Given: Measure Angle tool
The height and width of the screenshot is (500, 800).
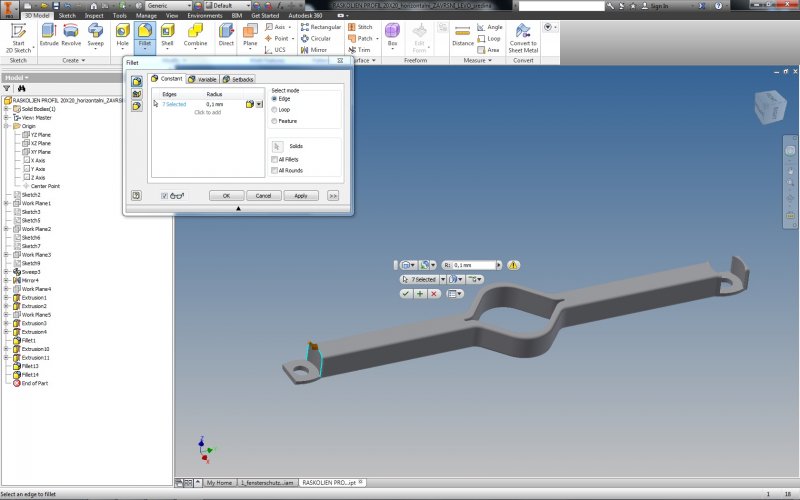Looking at the screenshot, I should click(x=490, y=27).
